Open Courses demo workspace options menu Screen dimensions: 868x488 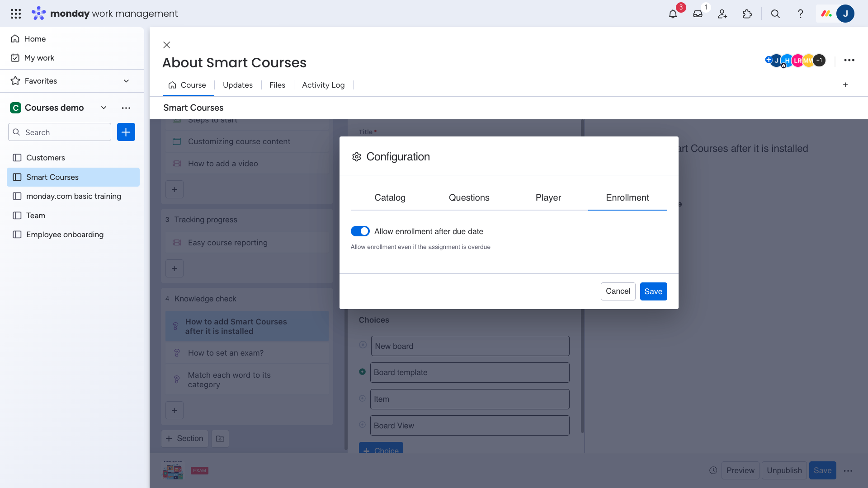click(x=126, y=108)
